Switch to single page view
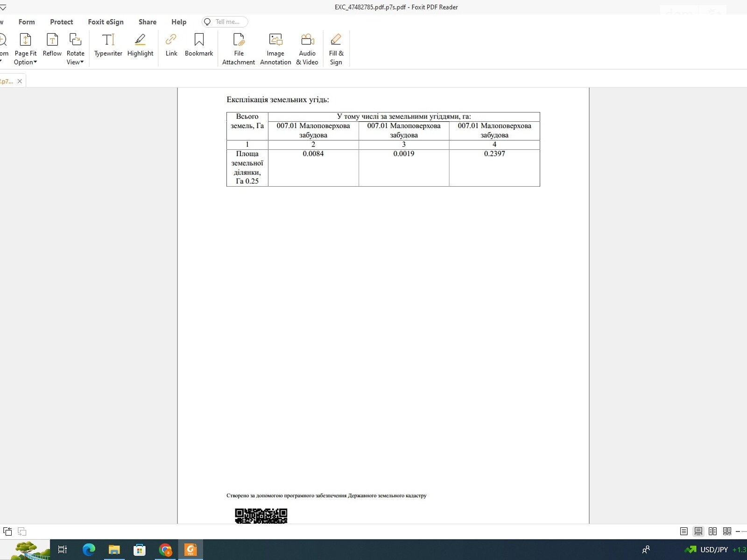The image size is (747, 560). tap(684, 531)
